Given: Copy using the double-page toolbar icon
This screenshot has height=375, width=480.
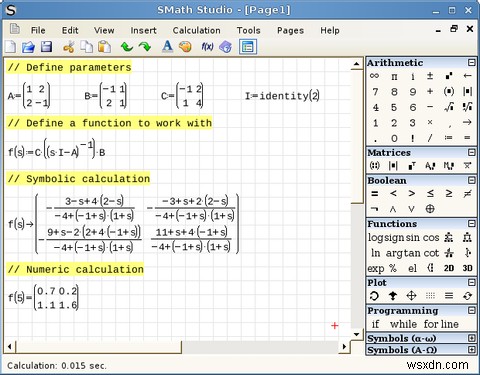Looking at the screenshot, I should coord(87,47).
